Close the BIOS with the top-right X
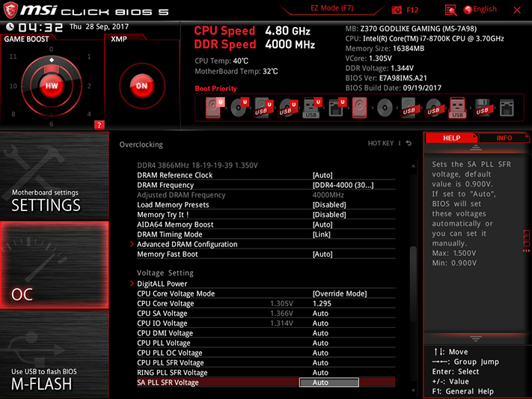 pyautogui.click(x=517, y=10)
